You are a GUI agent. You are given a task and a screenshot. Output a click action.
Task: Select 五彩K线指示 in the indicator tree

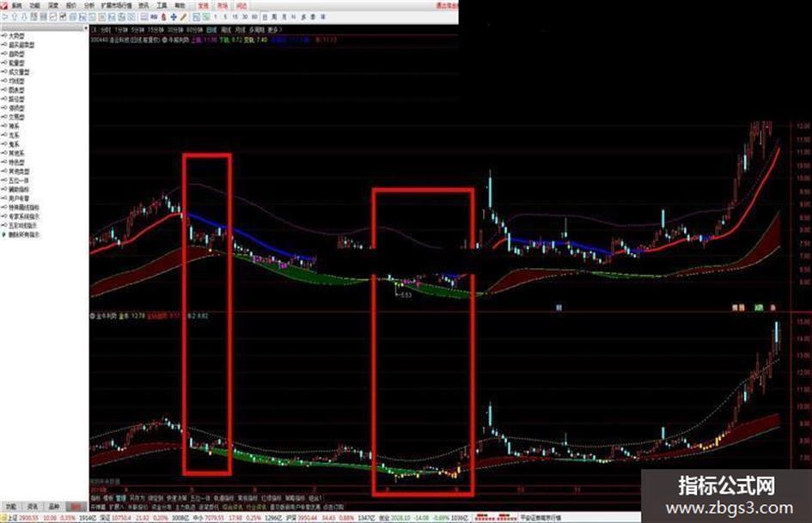coord(24,225)
